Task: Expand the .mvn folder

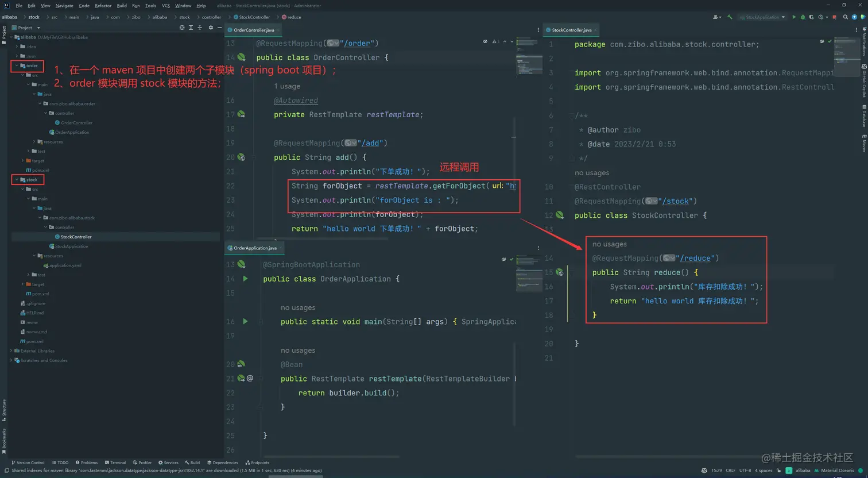Action: pyautogui.click(x=17, y=56)
